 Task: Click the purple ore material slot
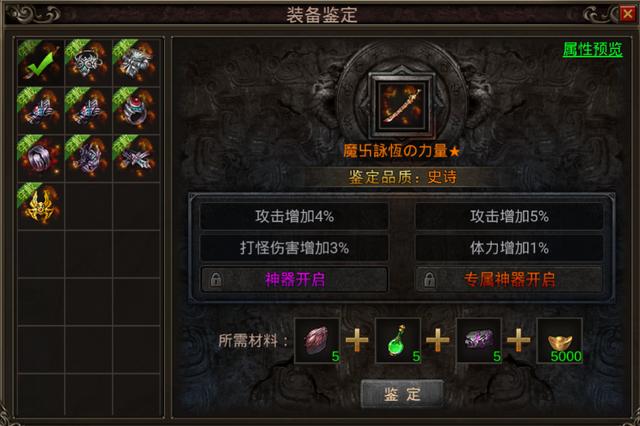(x=479, y=341)
